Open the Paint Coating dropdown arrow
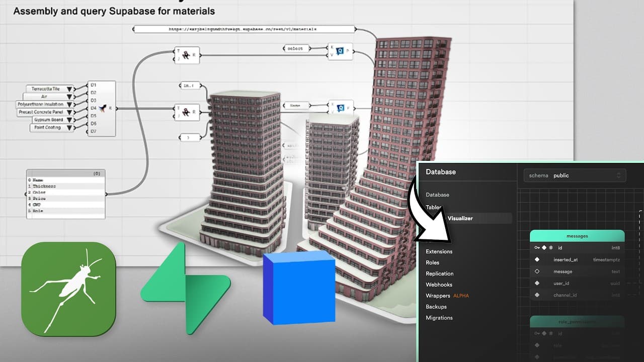This screenshot has width=644, height=362. [x=69, y=128]
